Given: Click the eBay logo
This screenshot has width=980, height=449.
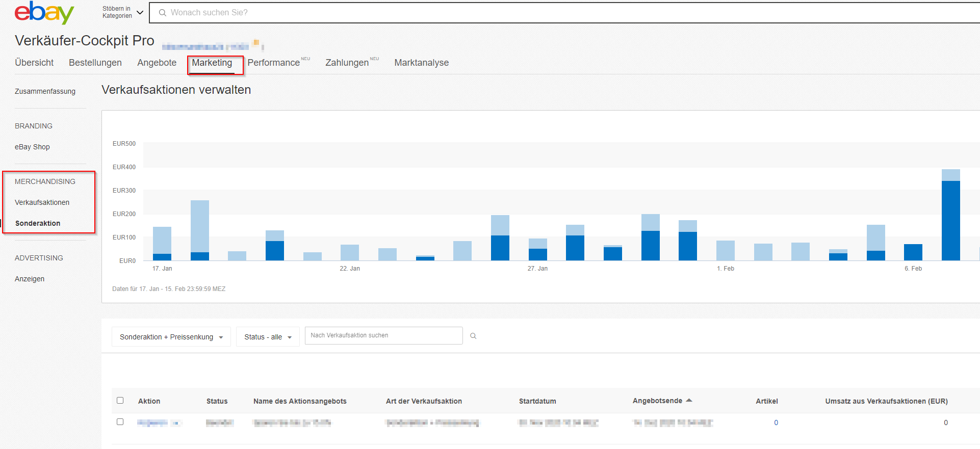Looking at the screenshot, I should coord(44,13).
